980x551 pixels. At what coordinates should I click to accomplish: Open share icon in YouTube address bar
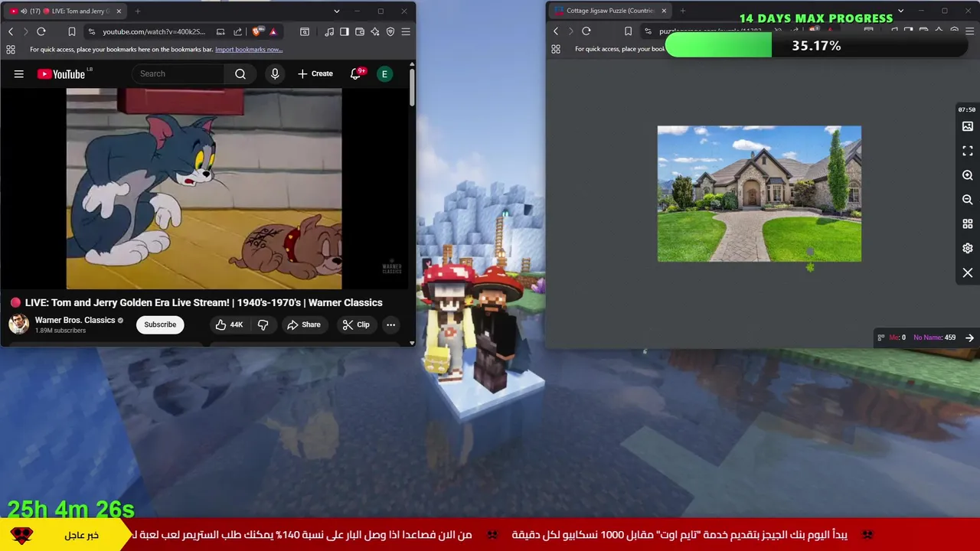[x=237, y=31]
